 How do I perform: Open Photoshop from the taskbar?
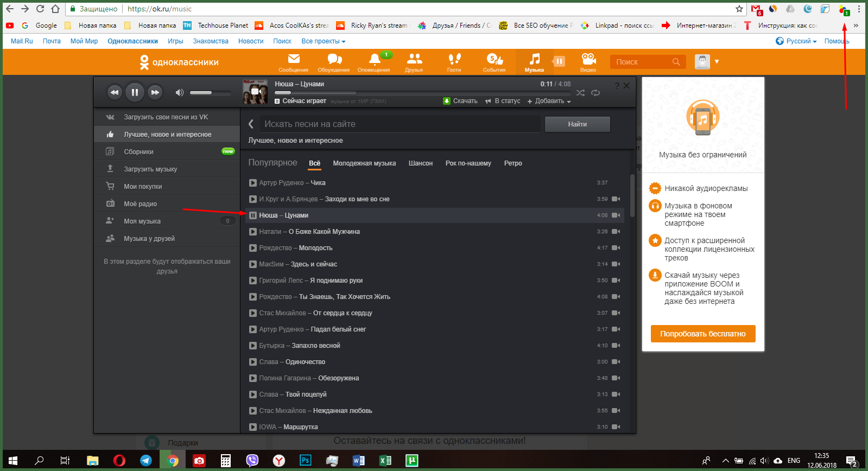[306, 461]
